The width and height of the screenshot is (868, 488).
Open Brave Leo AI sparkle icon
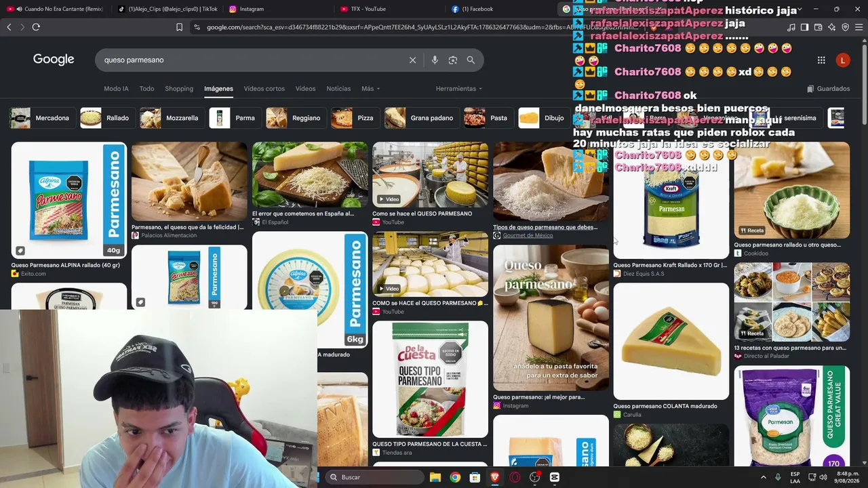point(831,27)
